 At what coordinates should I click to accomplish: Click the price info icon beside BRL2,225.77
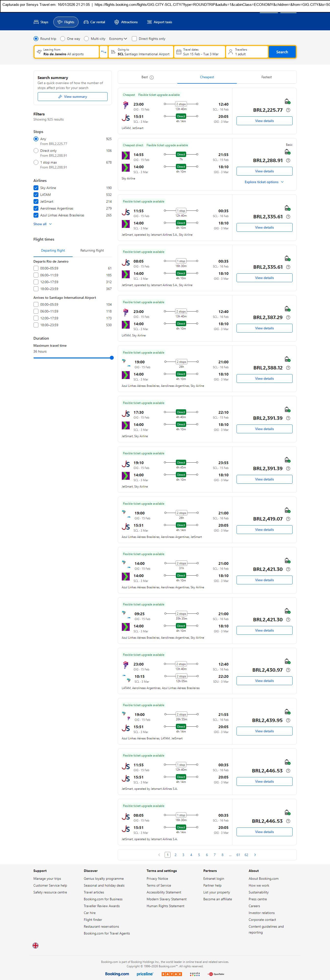(x=288, y=110)
